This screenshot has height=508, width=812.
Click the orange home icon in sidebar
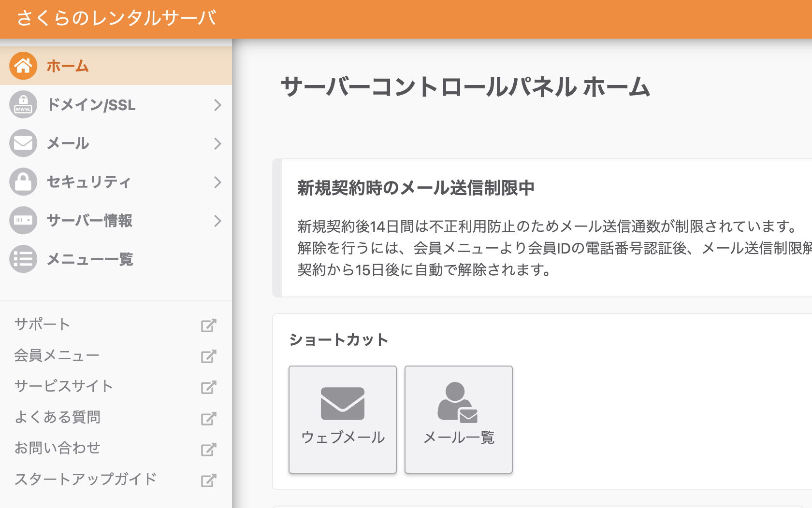click(x=23, y=66)
